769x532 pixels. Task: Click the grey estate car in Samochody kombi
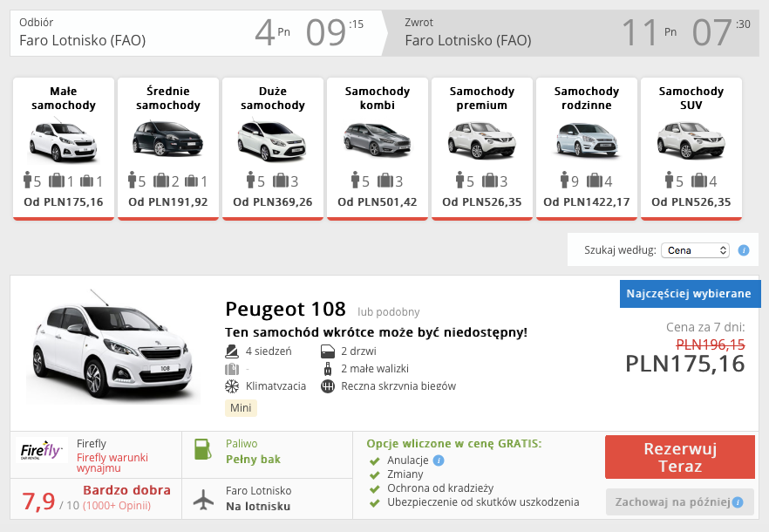(378, 140)
